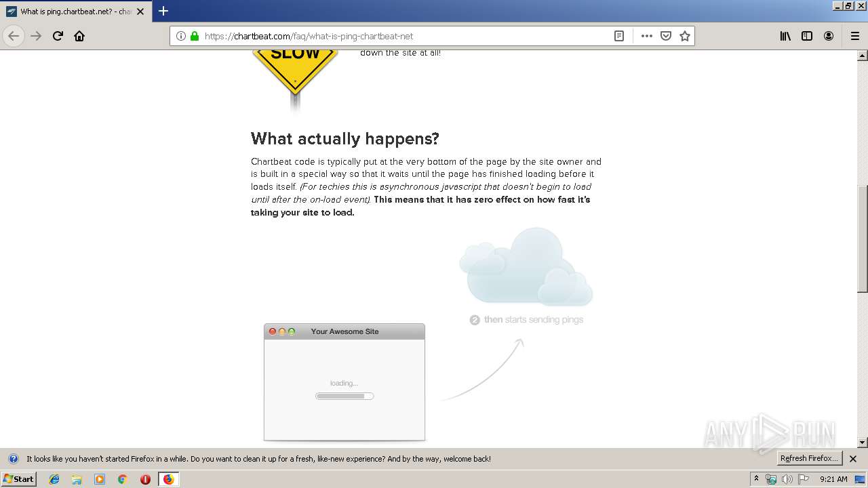Show sidebars with the sidebar icon

click(x=807, y=36)
